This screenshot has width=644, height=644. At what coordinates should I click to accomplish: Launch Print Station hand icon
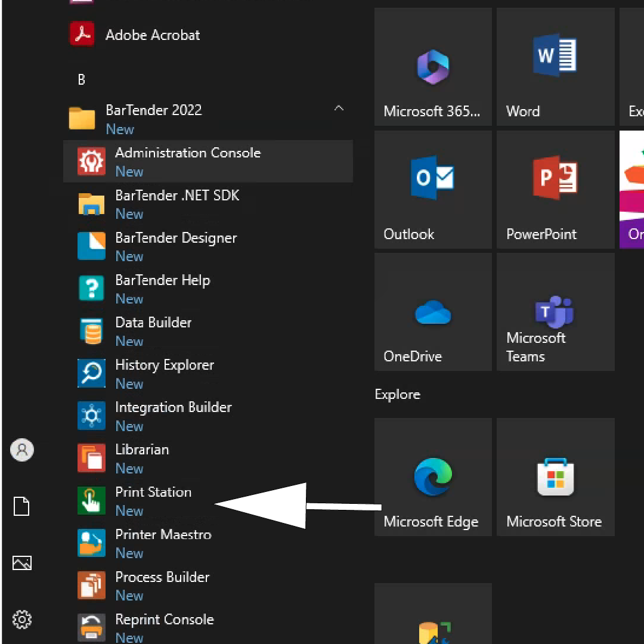click(x=91, y=501)
